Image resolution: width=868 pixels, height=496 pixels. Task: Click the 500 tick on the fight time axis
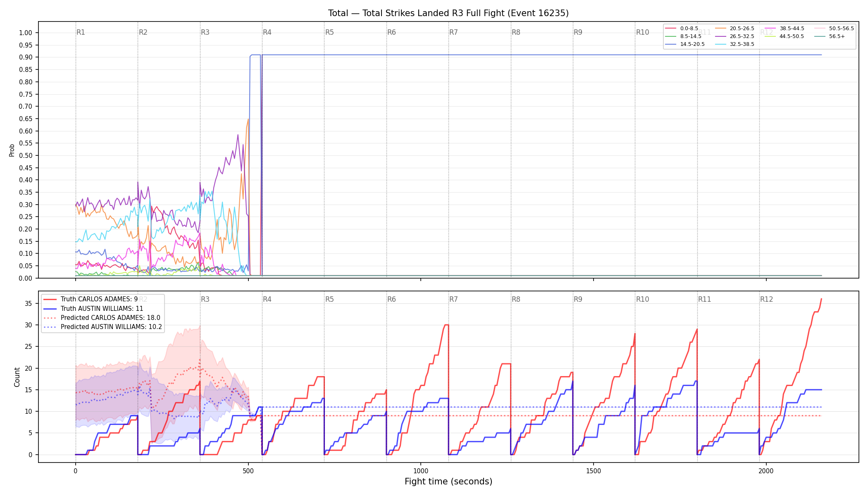(x=248, y=471)
